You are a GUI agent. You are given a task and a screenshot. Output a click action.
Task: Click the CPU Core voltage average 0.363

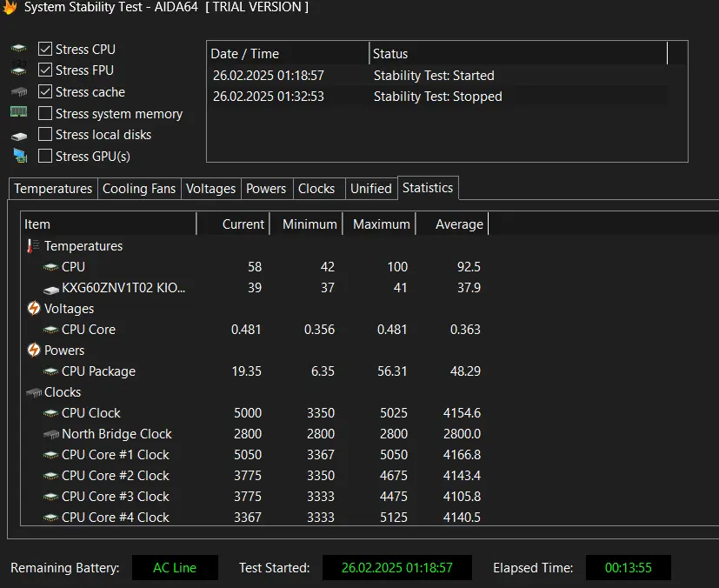[465, 330]
